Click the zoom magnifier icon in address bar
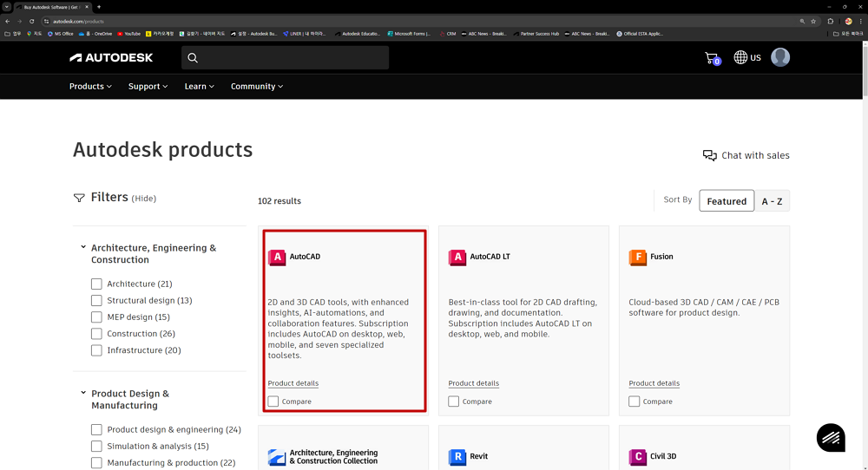Screen dimensions: 868x470 point(802,22)
